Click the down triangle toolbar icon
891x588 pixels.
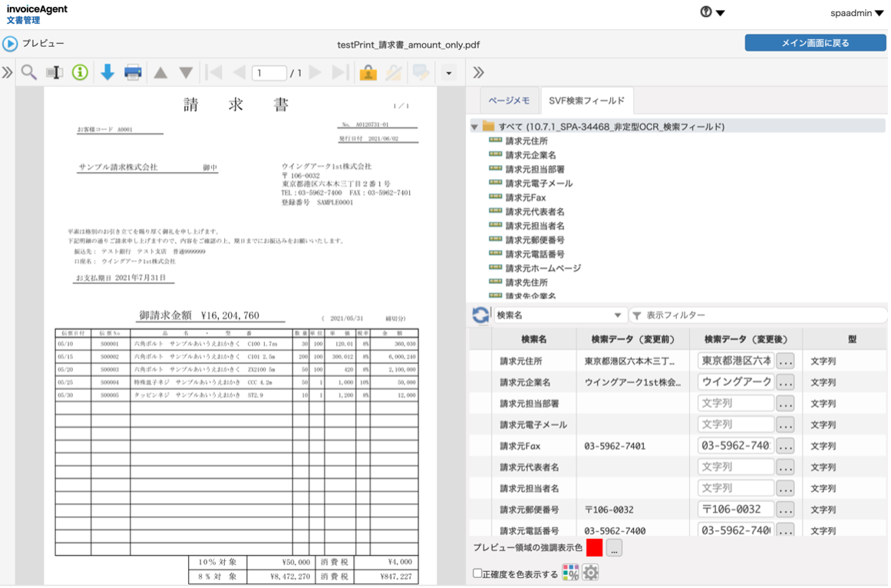click(x=186, y=73)
